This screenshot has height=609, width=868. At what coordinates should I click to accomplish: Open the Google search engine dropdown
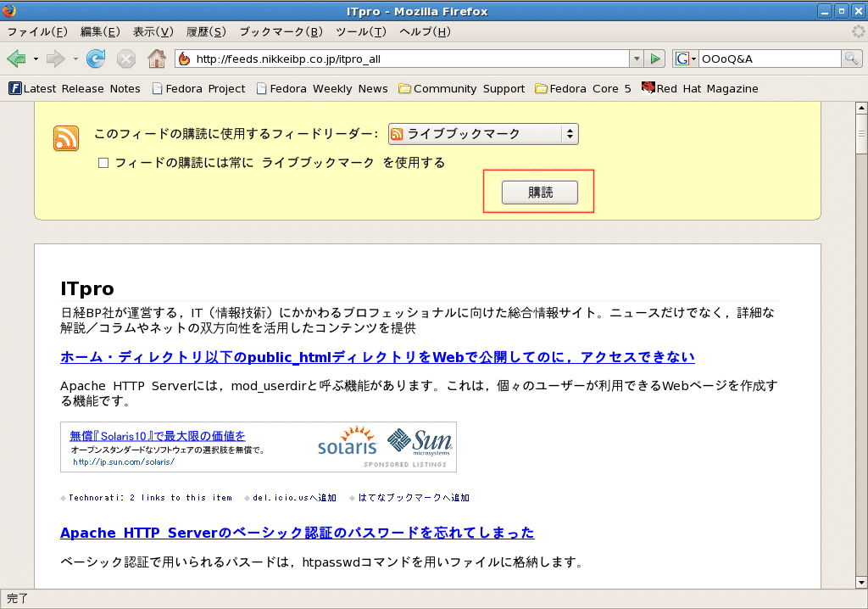click(x=685, y=59)
